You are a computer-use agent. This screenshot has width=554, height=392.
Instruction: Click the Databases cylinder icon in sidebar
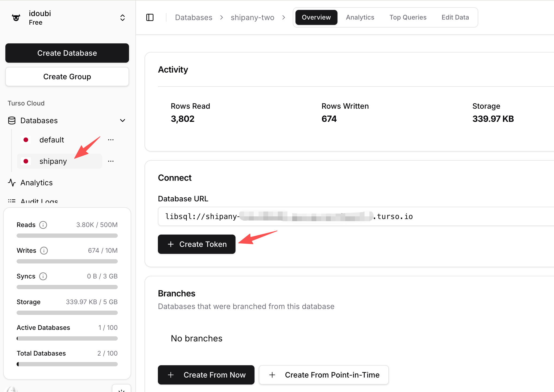coord(12,120)
